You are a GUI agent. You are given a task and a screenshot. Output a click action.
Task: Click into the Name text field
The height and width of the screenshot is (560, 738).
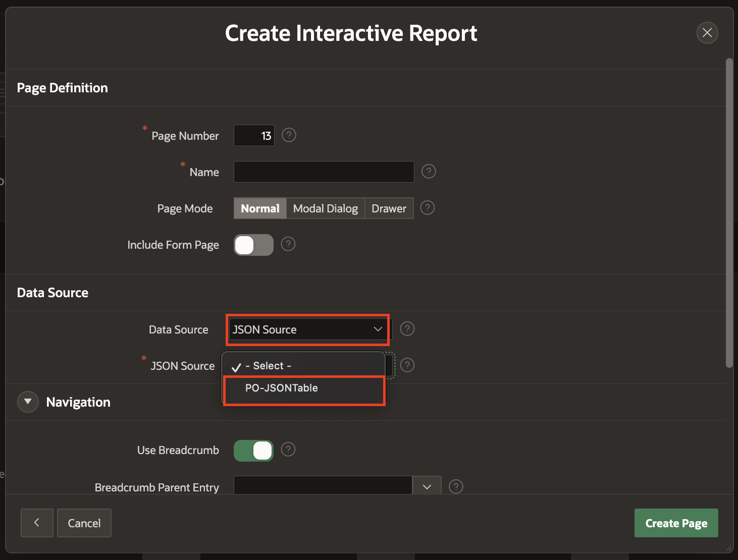[324, 172]
